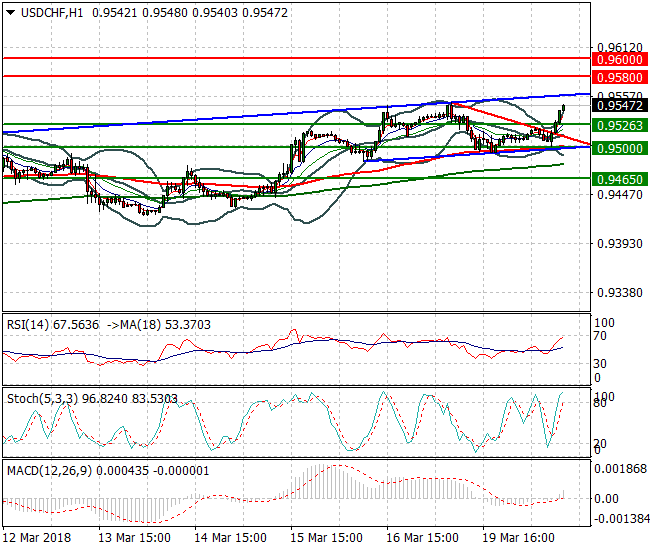Select the 15 Mar 15:00 time label

[327, 538]
